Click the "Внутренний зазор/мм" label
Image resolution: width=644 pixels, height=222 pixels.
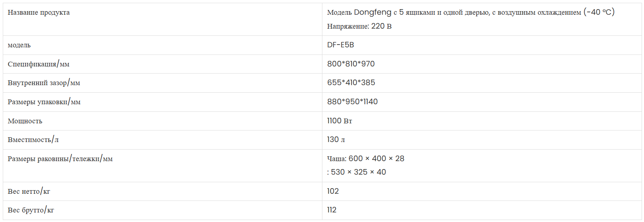[44, 83]
